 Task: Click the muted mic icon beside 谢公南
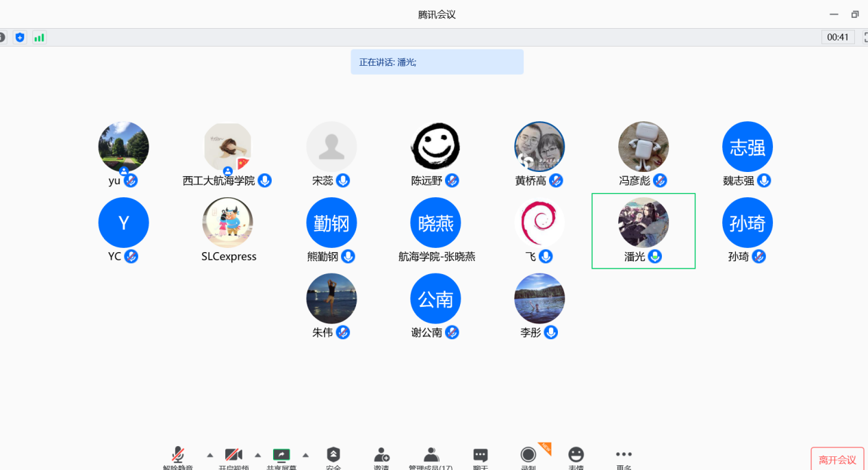[x=452, y=332]
